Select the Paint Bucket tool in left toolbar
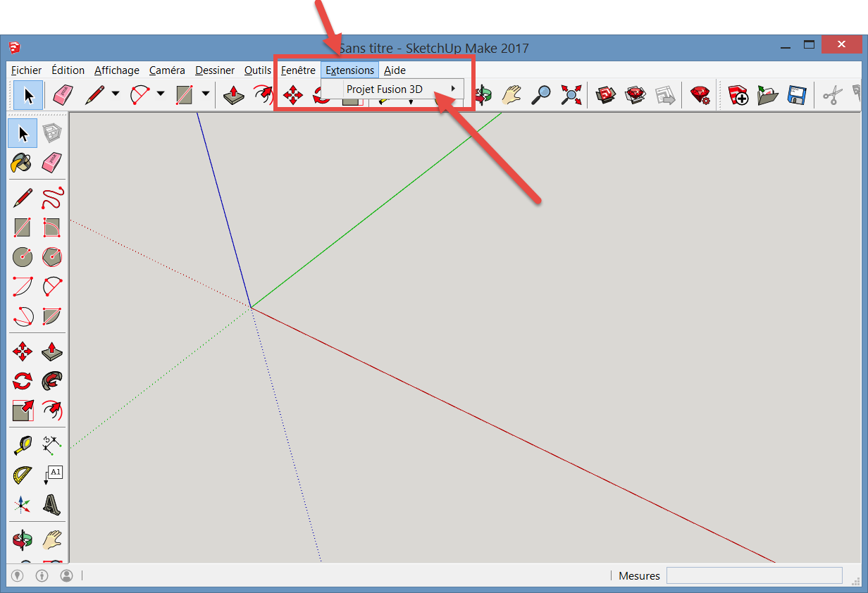This screenshot has width=868, height=593. [x=23, y=163]
